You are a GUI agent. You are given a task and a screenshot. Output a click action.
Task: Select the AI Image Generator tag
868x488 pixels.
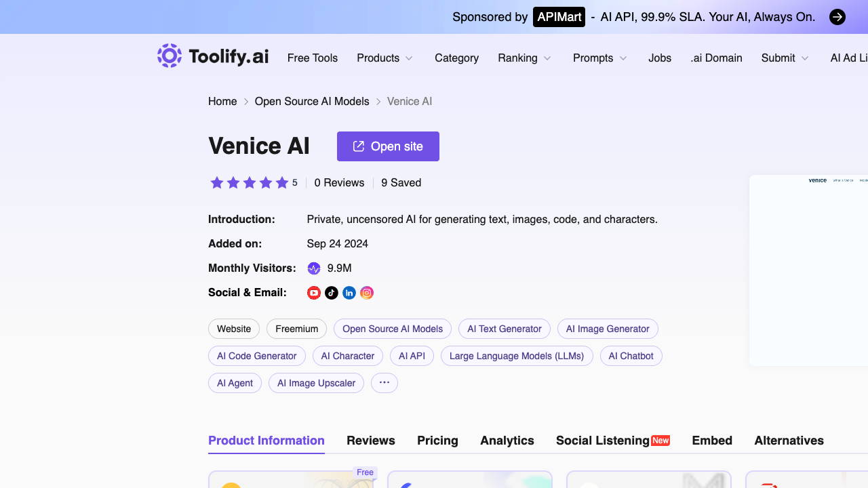(608, 329)
